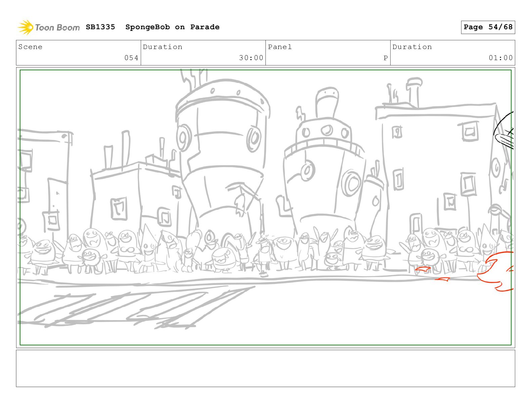
Task: Click the 'Page 54/68' box
Action: (x=488, y=27)
